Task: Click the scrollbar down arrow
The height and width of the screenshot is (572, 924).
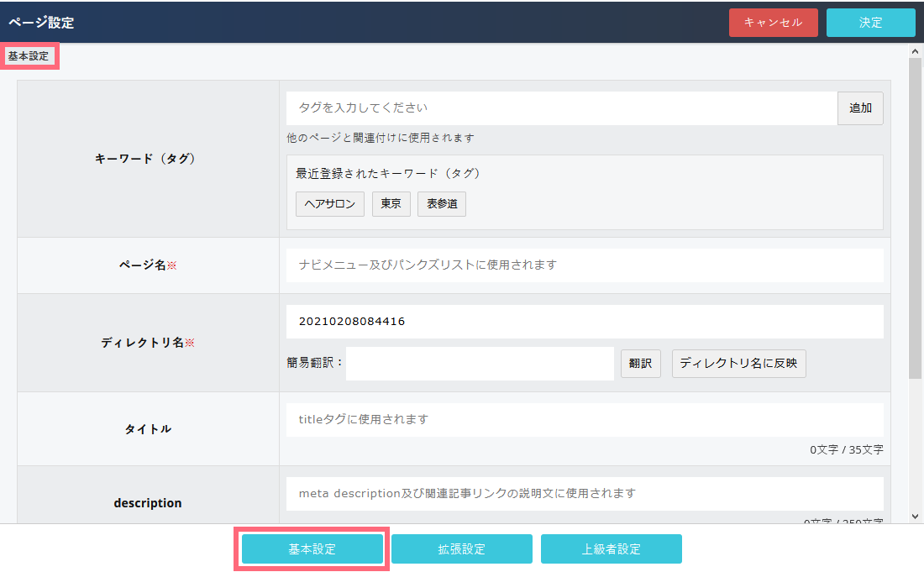Action: [x=916, y=516]
